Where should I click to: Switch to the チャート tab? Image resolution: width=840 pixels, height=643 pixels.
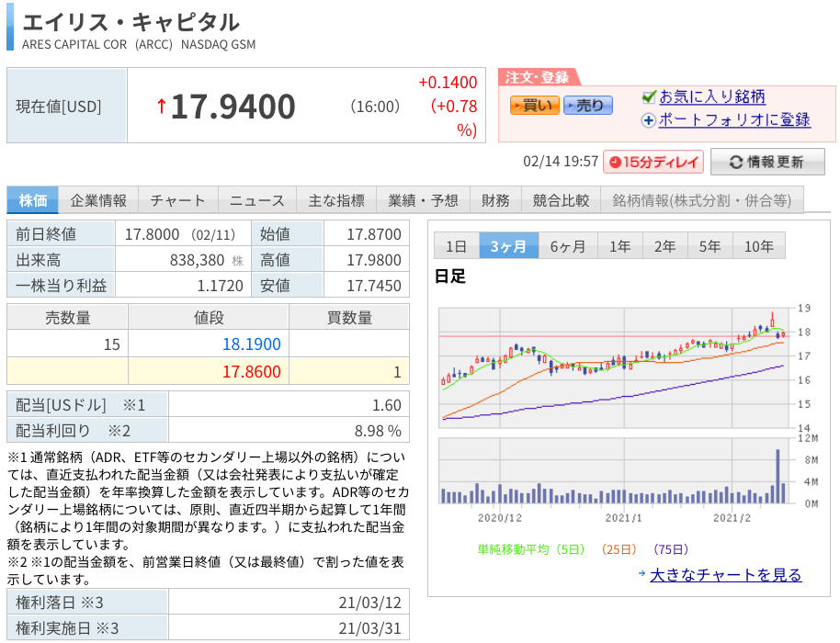pyautogui.click(x=178, y=200)
